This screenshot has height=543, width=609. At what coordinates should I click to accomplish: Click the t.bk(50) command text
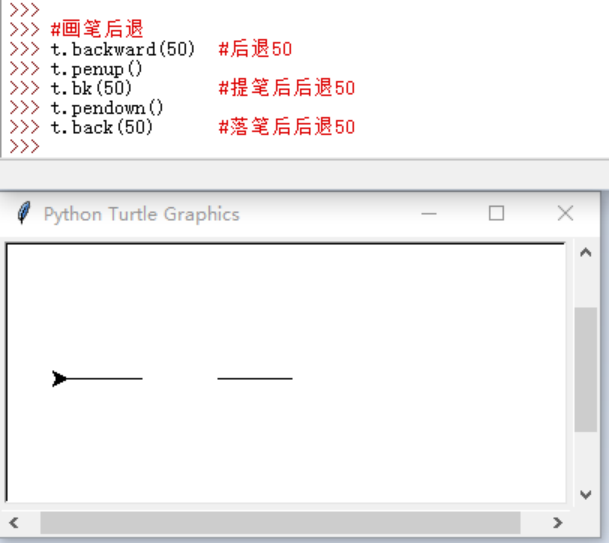point(91,88)
